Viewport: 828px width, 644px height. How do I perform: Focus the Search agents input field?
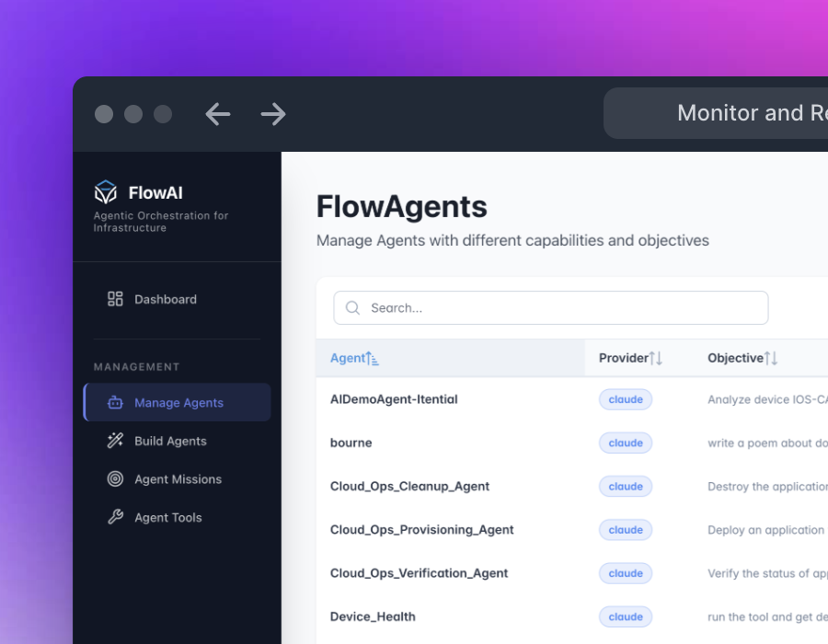pyautogui.click(x=561, y=308)
